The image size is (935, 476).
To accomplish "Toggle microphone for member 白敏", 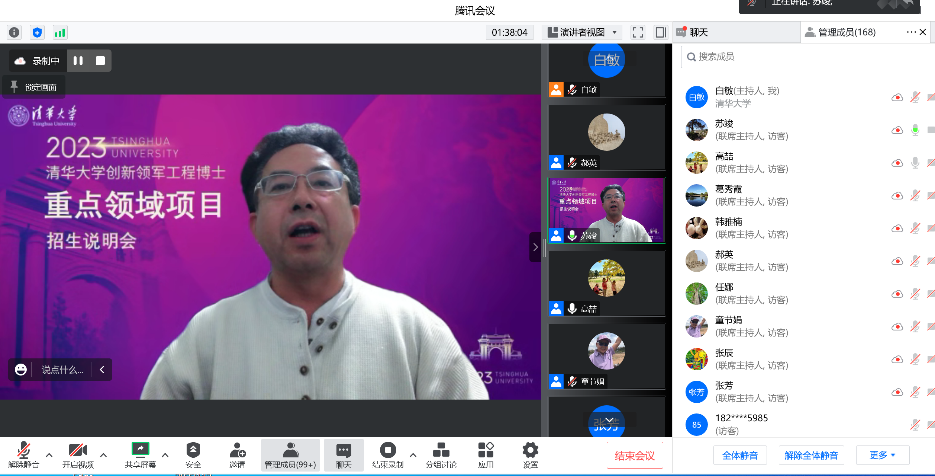I will 915,97.
